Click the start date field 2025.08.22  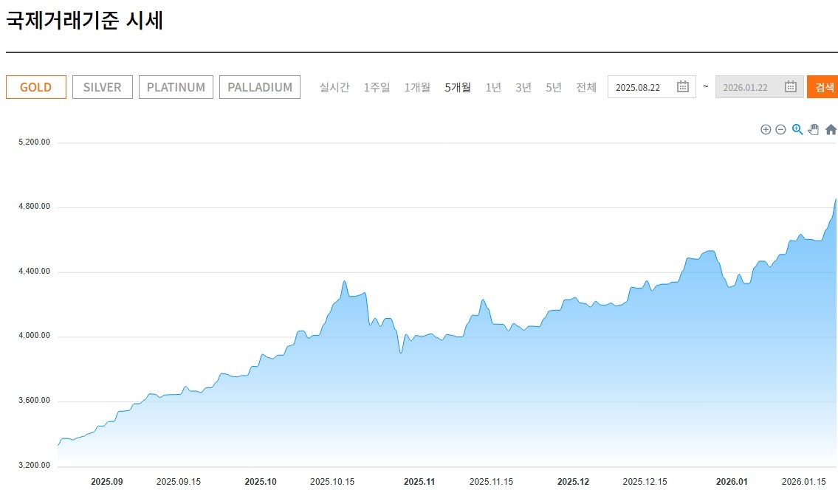651,87
